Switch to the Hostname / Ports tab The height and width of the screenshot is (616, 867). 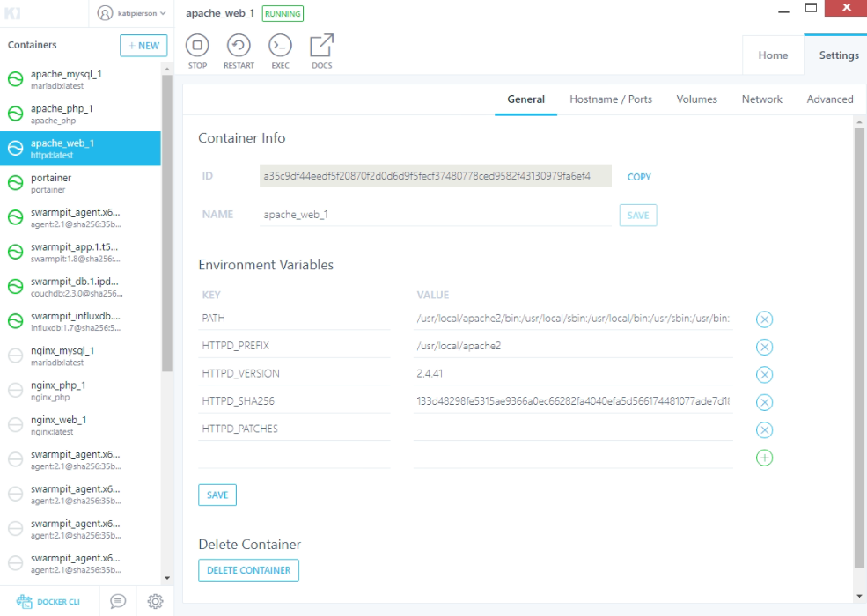point(611,99)
